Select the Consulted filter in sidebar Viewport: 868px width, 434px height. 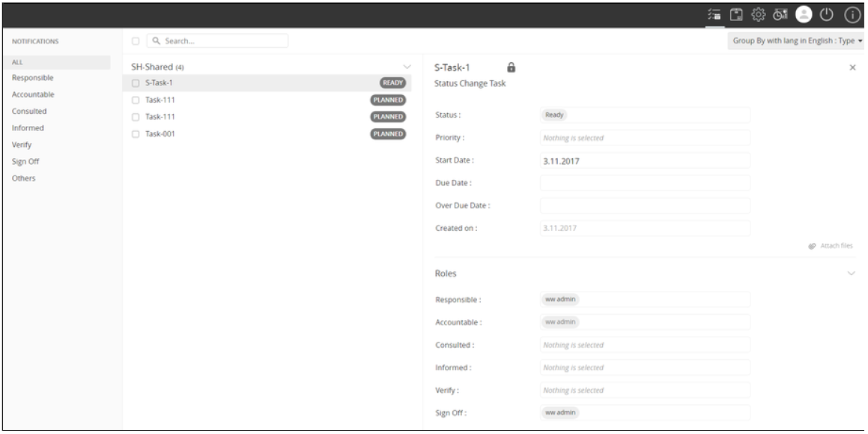(x=29, y=112)
